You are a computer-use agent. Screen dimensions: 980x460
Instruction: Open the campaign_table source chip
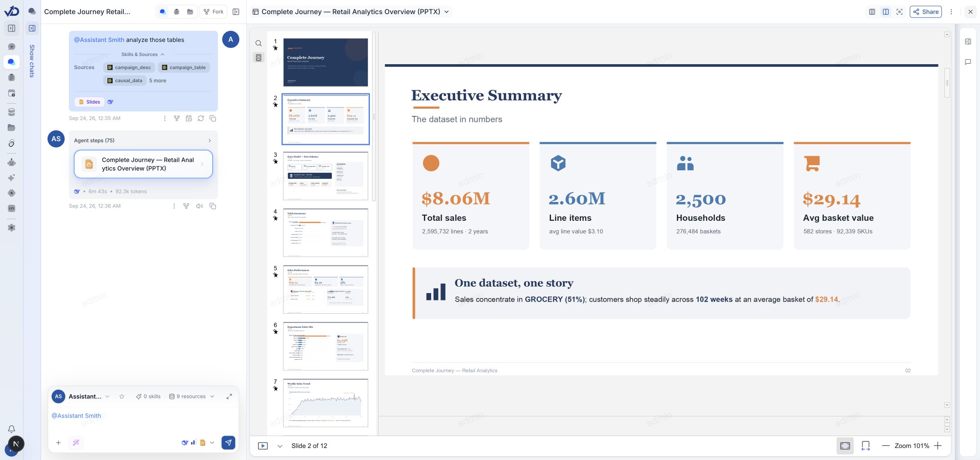pyautogui.click(x=184, y=68)
